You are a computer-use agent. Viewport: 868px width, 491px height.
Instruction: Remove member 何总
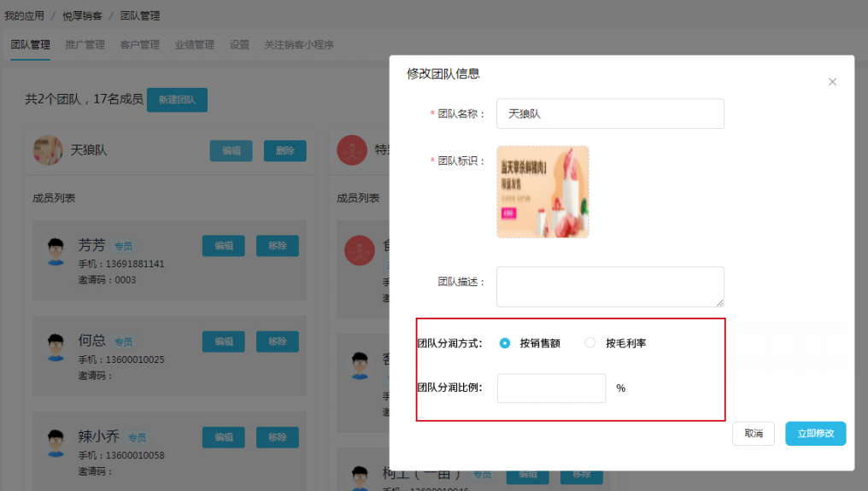278,342
